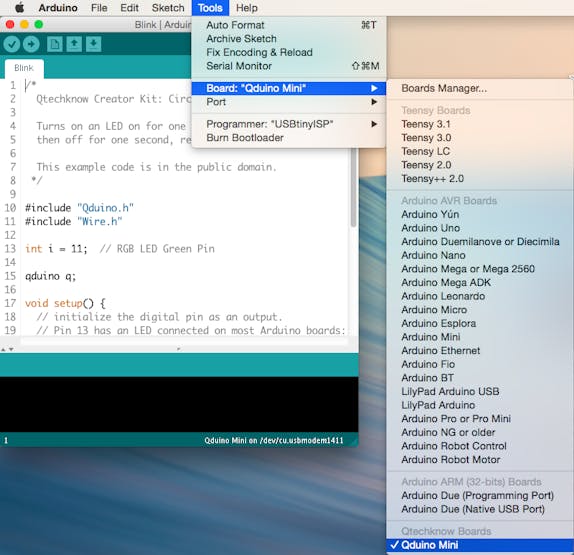Click the New sketch toolbar icon

pos(55,44)
